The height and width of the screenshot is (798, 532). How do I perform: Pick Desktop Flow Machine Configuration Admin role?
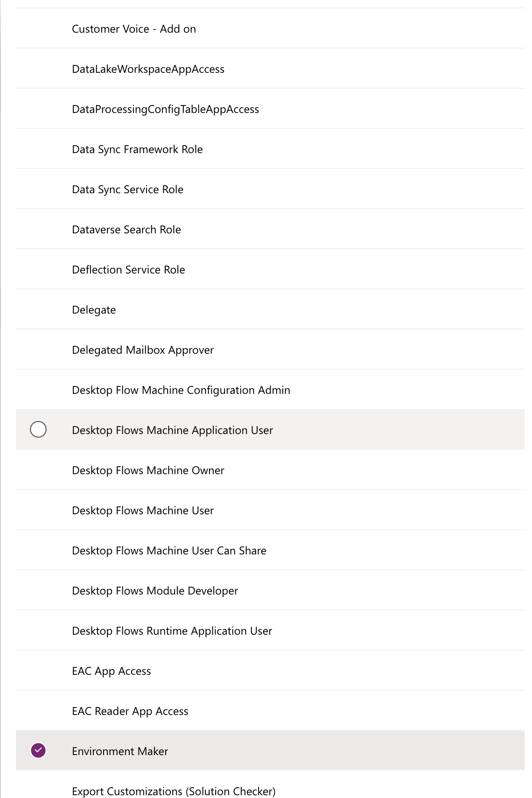(181, 390)
